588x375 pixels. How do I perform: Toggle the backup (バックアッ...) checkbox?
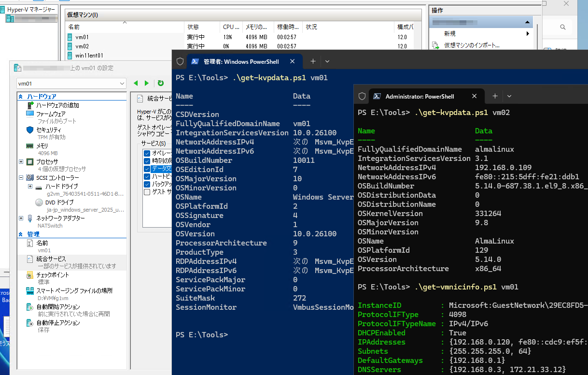click(147, 184)
